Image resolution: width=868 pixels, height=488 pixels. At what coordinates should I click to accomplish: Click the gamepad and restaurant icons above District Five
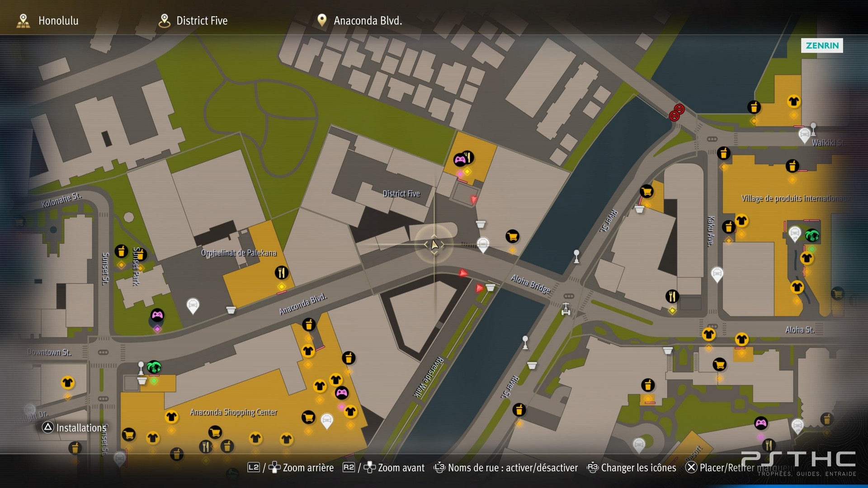[x=464, y=158]
